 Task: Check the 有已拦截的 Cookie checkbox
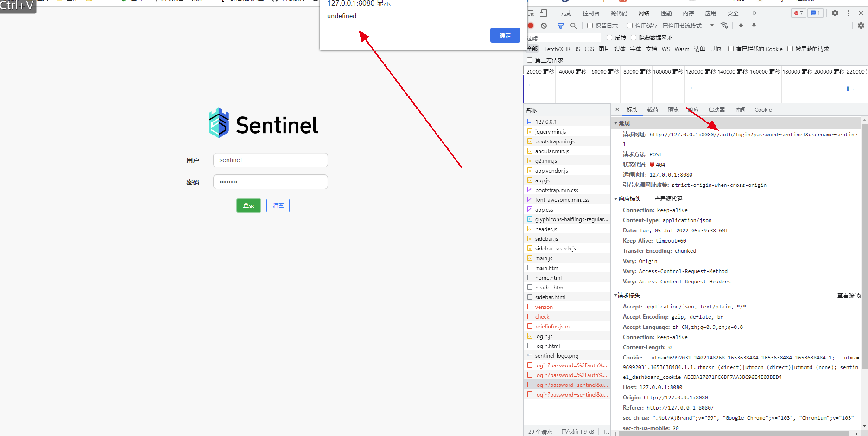point(731,49)
